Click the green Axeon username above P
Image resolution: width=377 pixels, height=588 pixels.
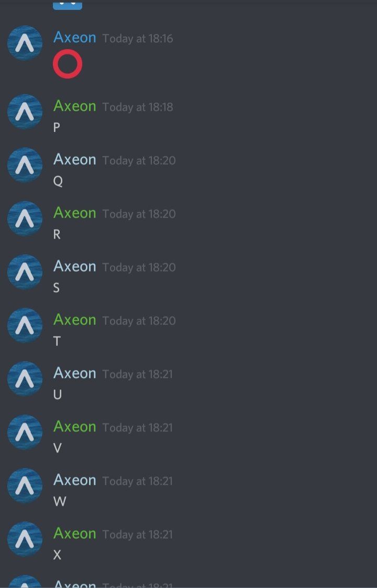tap(75, 106)
